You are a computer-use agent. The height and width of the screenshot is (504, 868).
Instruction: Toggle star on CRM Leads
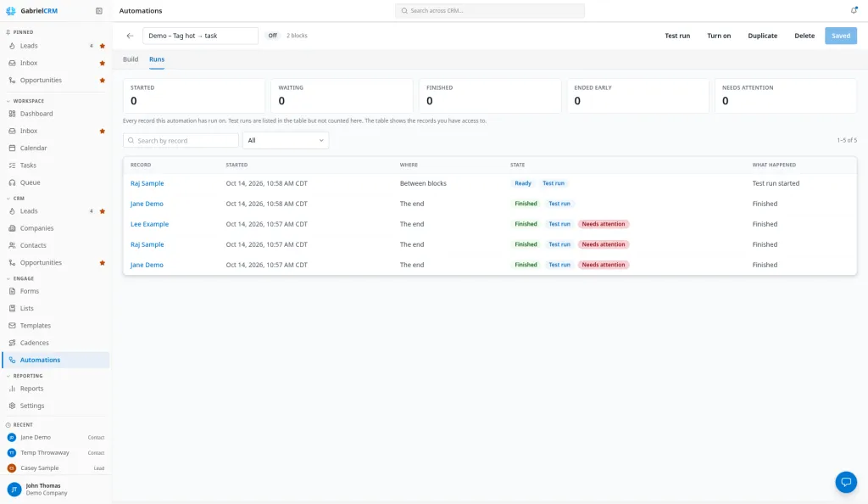(x=103, y=211)
